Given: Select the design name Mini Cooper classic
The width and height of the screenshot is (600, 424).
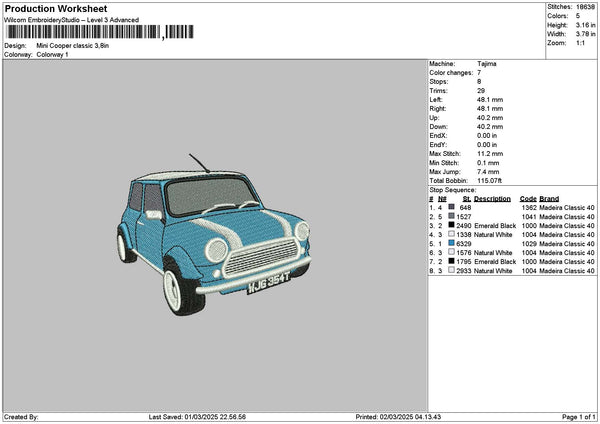Looking at the screenshot, I should pyautogui.click(x=74, y=46).
